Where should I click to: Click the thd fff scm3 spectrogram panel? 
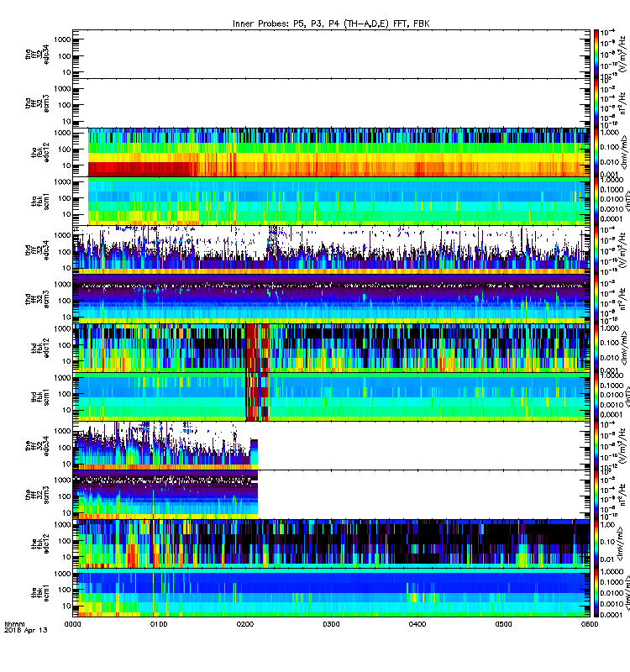tap(331, 299)
